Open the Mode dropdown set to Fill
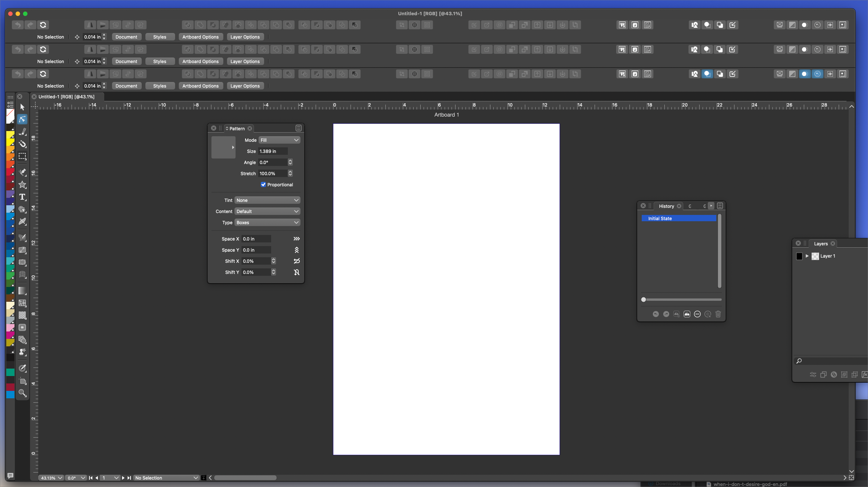Image resolution: width=868 pixels, height=487 pixels. tap(279, 140)
